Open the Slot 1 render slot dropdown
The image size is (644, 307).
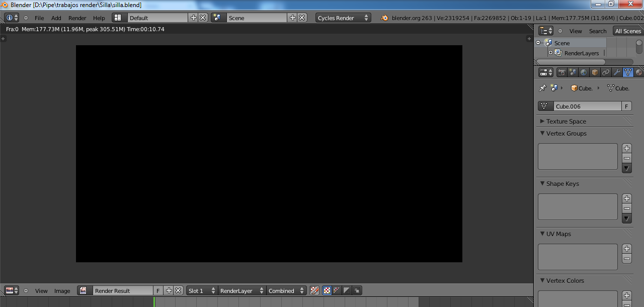tap(202, 290)
